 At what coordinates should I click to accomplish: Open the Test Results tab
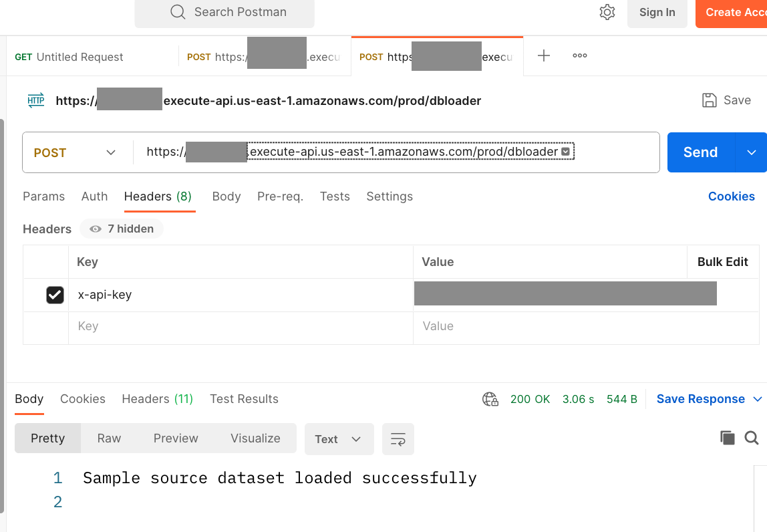(244, 400)
